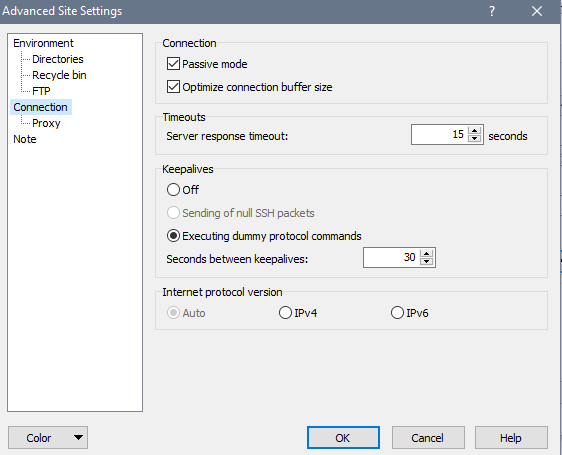
Task: Click the question mark help icon in title bar
Action: 492,11
